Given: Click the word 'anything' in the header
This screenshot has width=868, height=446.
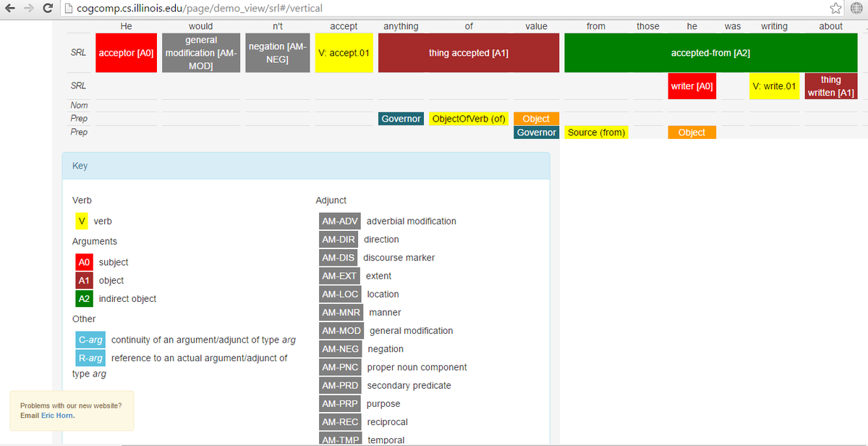Looking at the screenshot, I should point(401,26).
